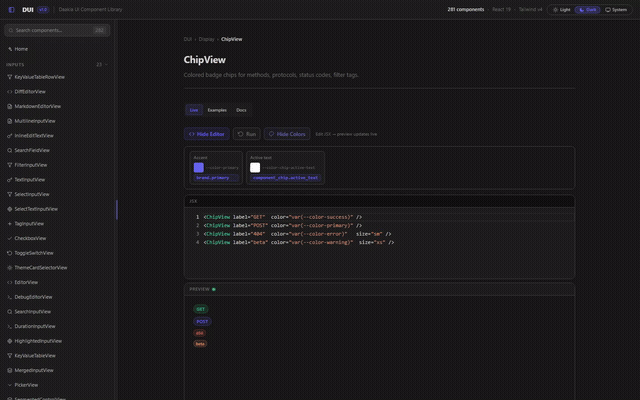
Task: Open the Examples tab
Action: [217, 110]
